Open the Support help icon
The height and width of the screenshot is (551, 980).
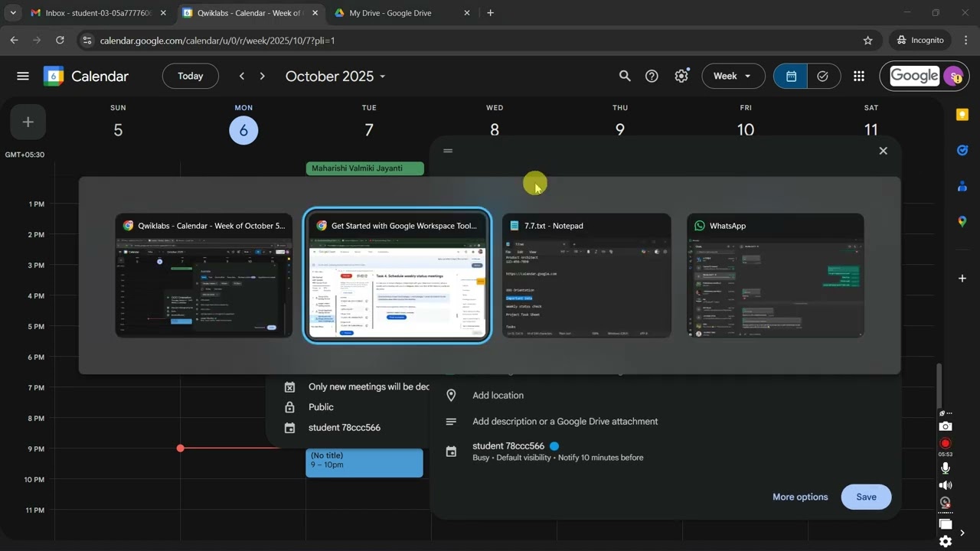coord(652,76)
